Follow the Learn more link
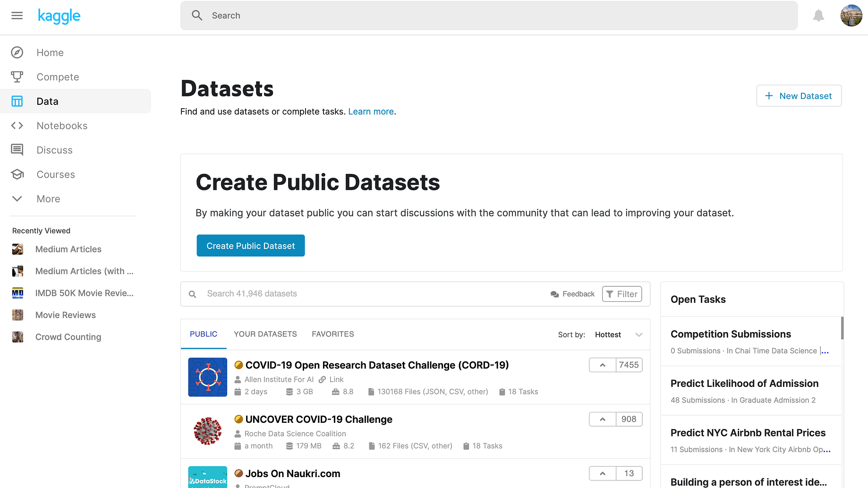 click(371, 111)
